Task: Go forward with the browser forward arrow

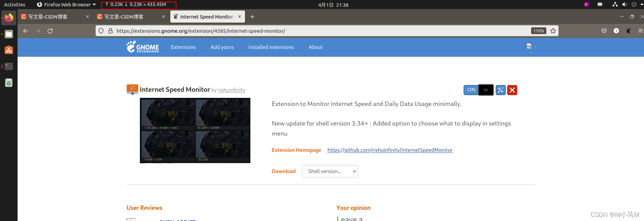Action: coord(38,31)
